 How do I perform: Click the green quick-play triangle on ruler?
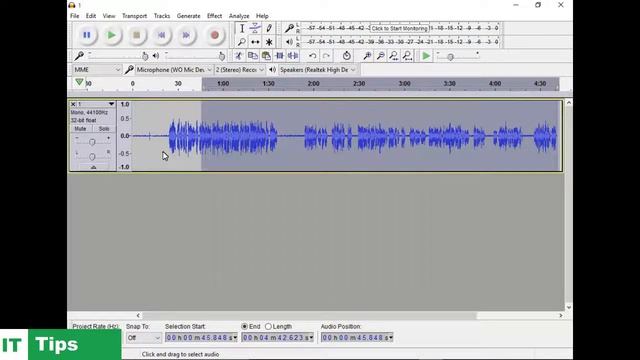79,82
